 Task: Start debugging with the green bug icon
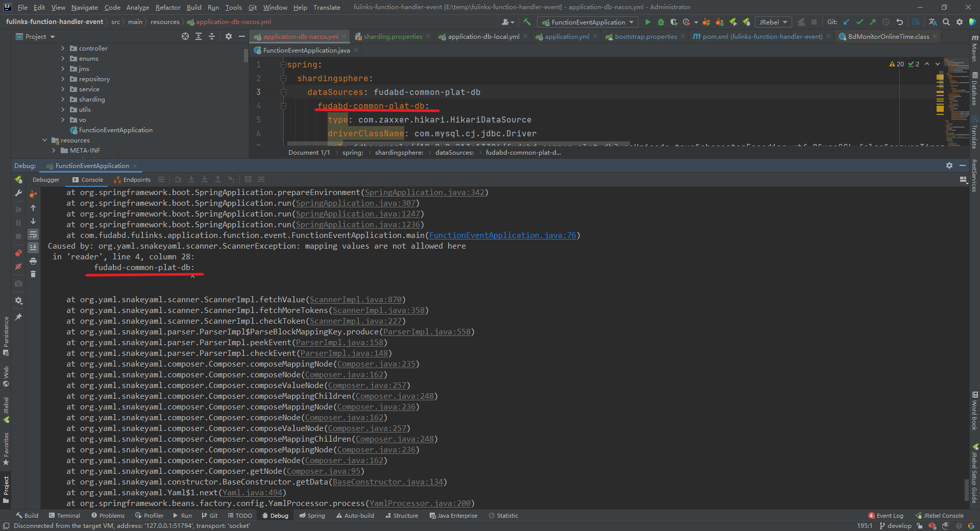(x=661, y=22)
